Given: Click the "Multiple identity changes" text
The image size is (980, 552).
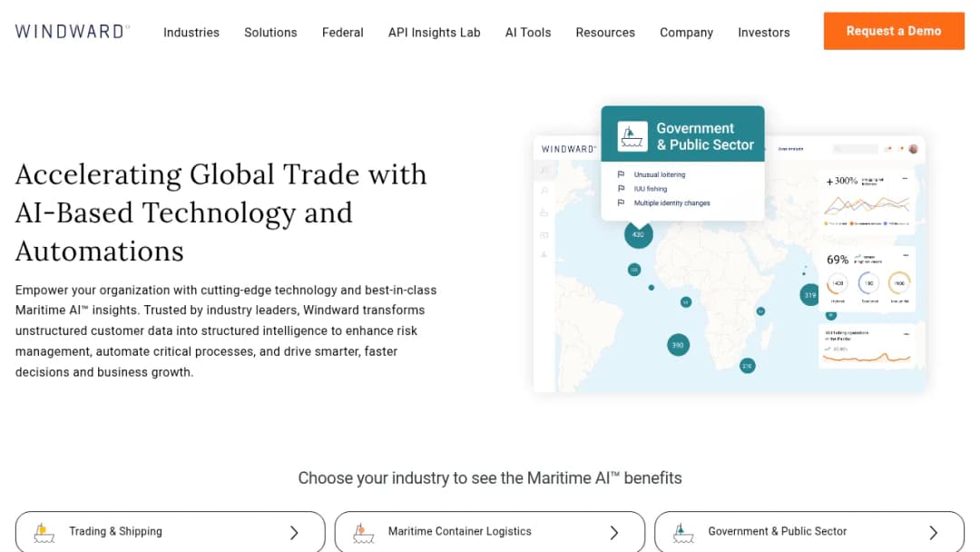Looking at the screenshot, I should click(x=671, y=203).
